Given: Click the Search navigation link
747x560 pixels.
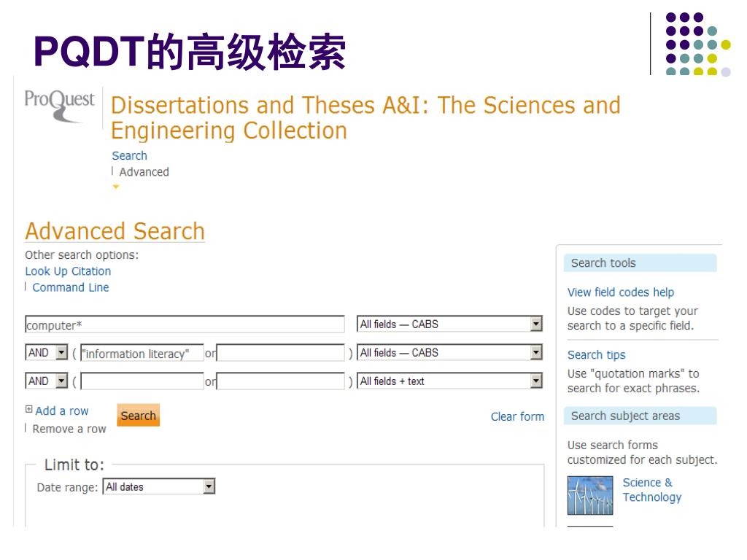Looking at the screenshot, I should click(x=130, y=156).
